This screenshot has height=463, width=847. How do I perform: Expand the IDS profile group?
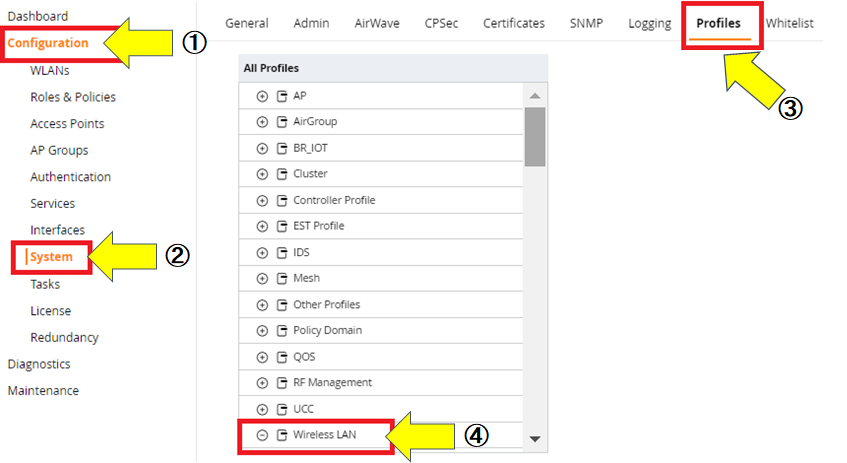[262, 253]
